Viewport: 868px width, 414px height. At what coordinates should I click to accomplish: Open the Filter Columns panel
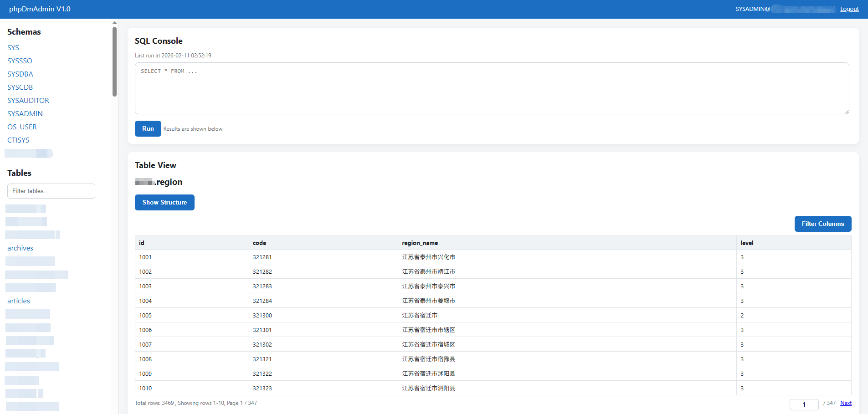[x=822, y=224]
